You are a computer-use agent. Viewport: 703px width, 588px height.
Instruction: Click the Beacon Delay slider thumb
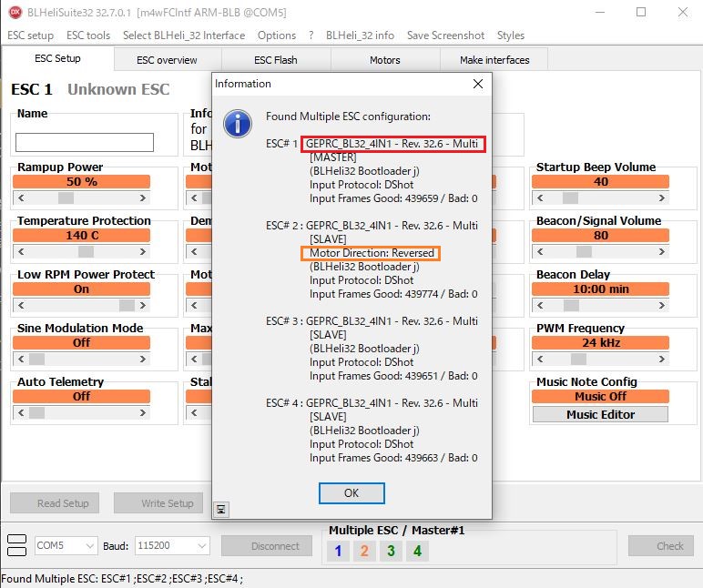click(x=571, y=306)
